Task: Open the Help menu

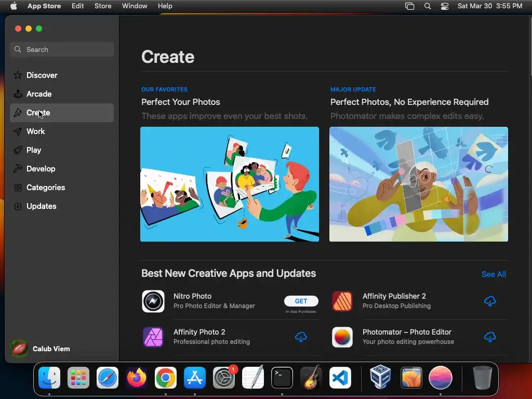Action: [x=165, y=6]
